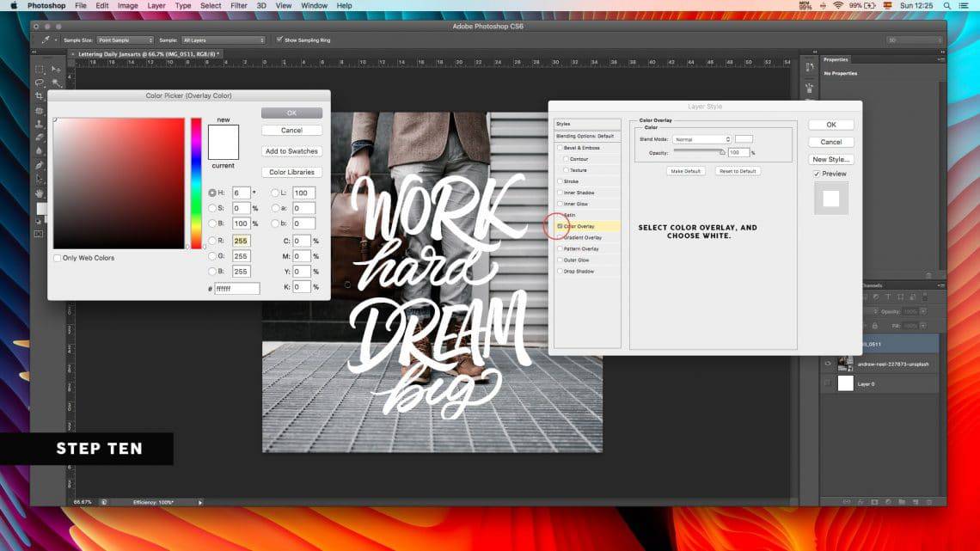Open the Sample Size dropdown
Screen dimensions: 980x551
point(125,40)
